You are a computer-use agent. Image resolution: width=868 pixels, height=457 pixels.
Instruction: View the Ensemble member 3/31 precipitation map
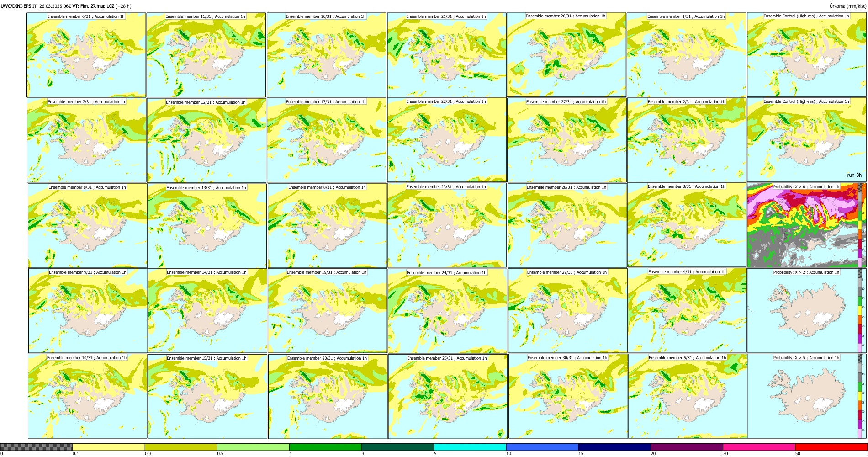pos(687,225)
